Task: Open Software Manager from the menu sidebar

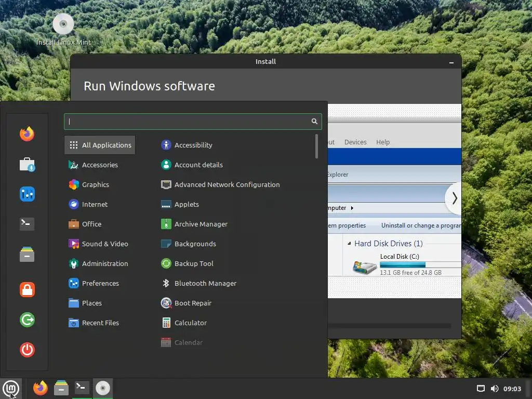Action: 27,164
